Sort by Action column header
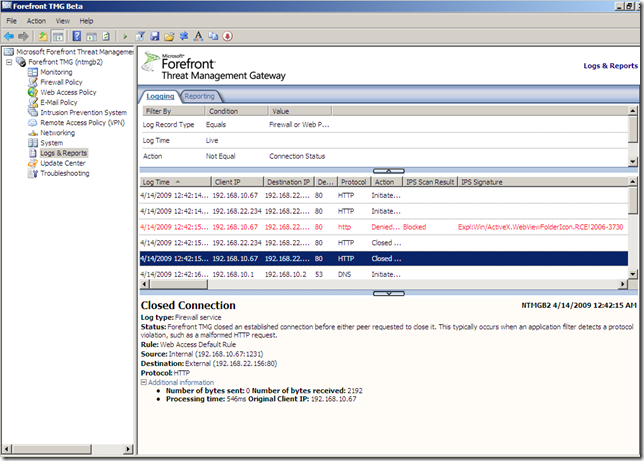This screenshot has height=461, width=644. [386, 182]
